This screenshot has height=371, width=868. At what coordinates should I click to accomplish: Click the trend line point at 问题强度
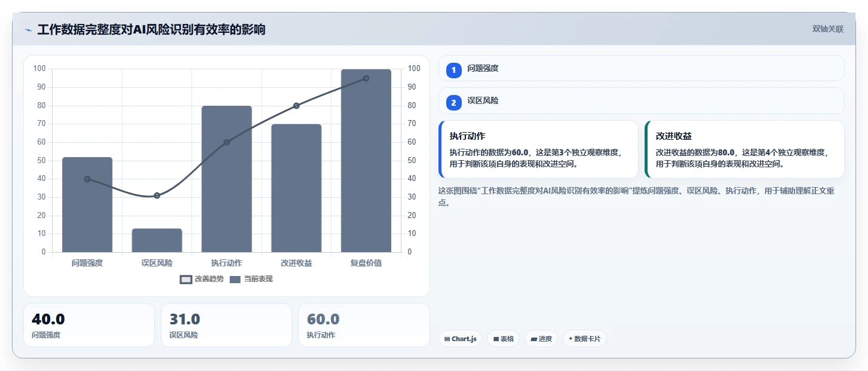87,179
